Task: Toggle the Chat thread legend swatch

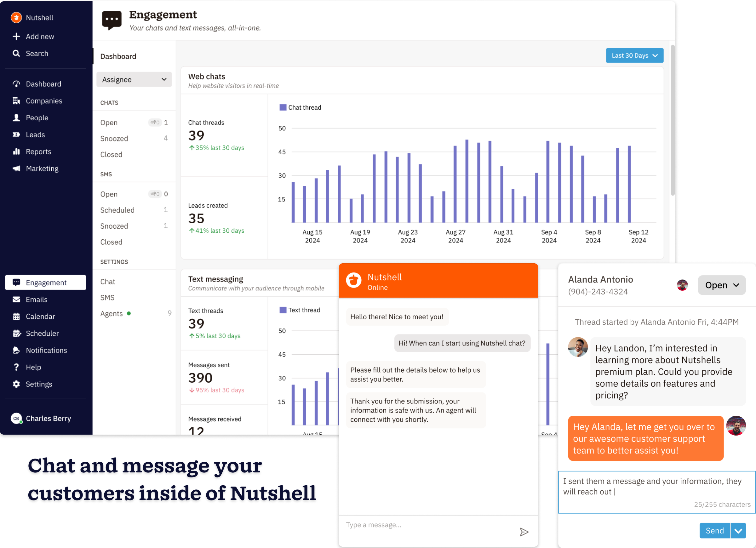Action: [x=283, y=107]
